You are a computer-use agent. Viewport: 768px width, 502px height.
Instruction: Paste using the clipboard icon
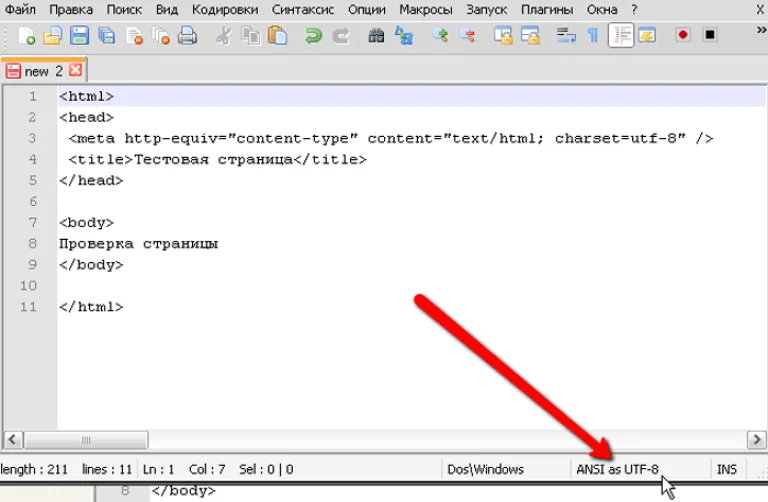278,36
